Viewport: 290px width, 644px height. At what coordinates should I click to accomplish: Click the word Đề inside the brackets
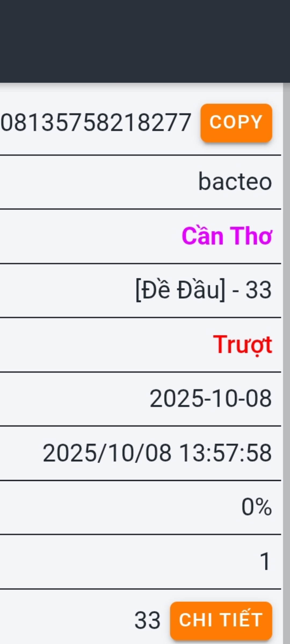[x=156, y=290]
